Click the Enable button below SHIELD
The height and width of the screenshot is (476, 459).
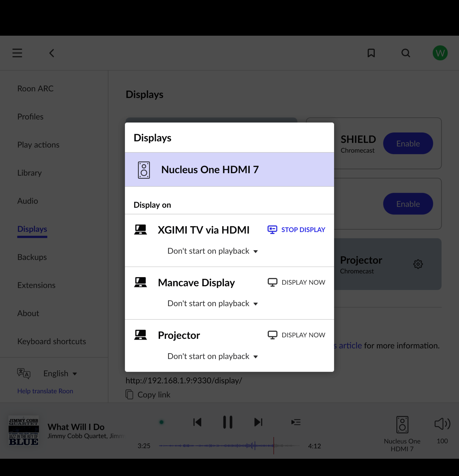pos(408,204)
